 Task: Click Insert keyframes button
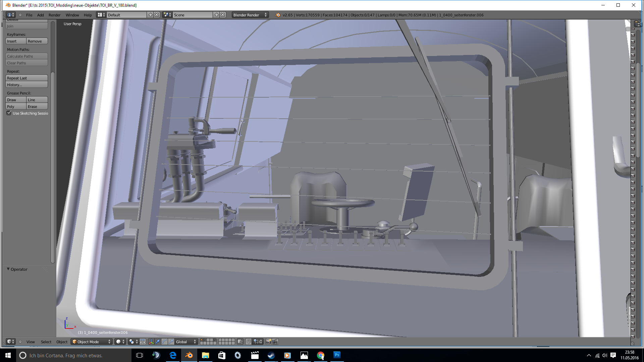15,41
